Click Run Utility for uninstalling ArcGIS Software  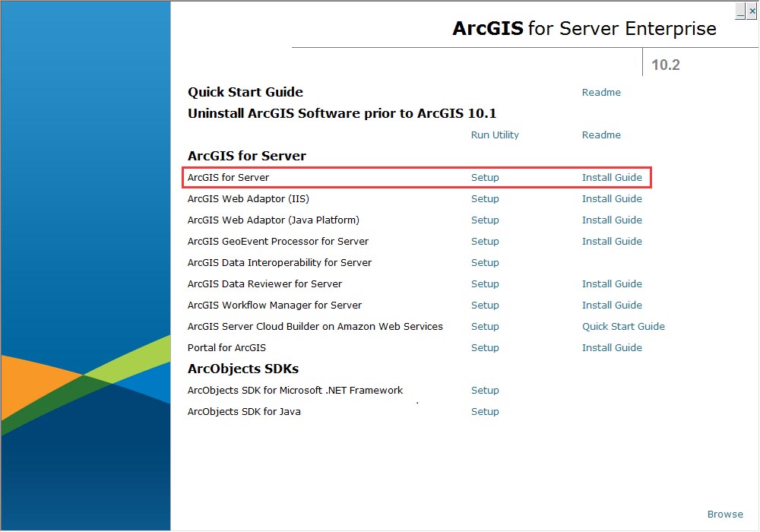[x=495, y=135]
